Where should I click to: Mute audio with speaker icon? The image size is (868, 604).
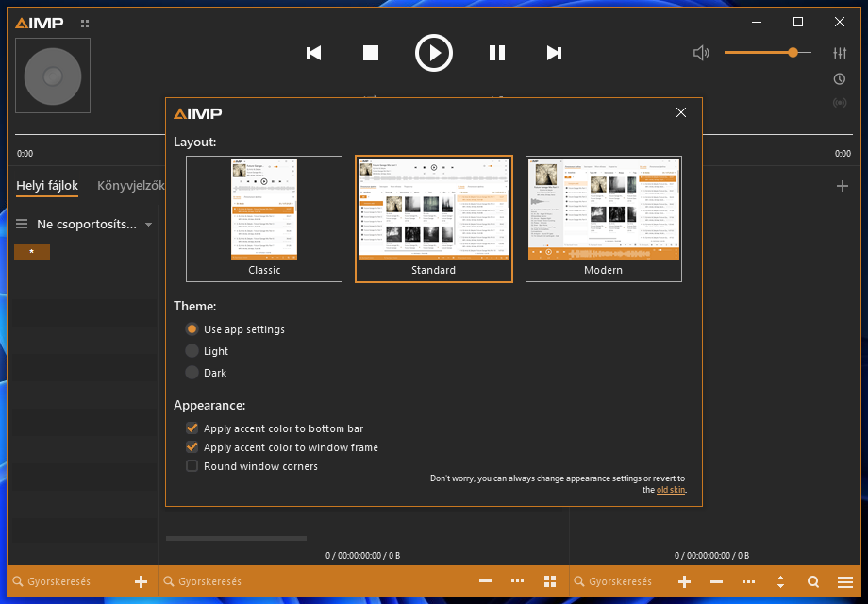click(x=701, y=53)
